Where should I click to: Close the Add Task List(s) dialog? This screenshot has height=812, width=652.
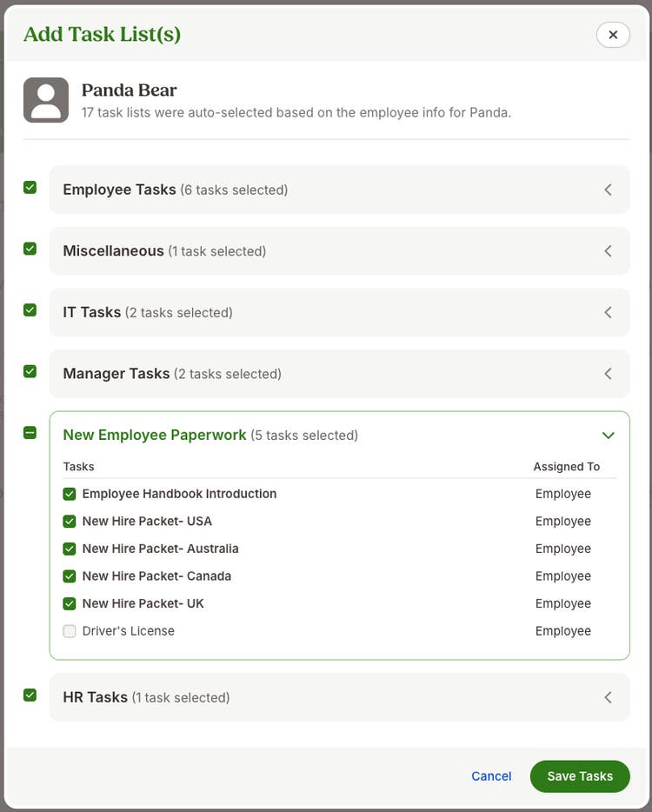(x=613, y=35)
